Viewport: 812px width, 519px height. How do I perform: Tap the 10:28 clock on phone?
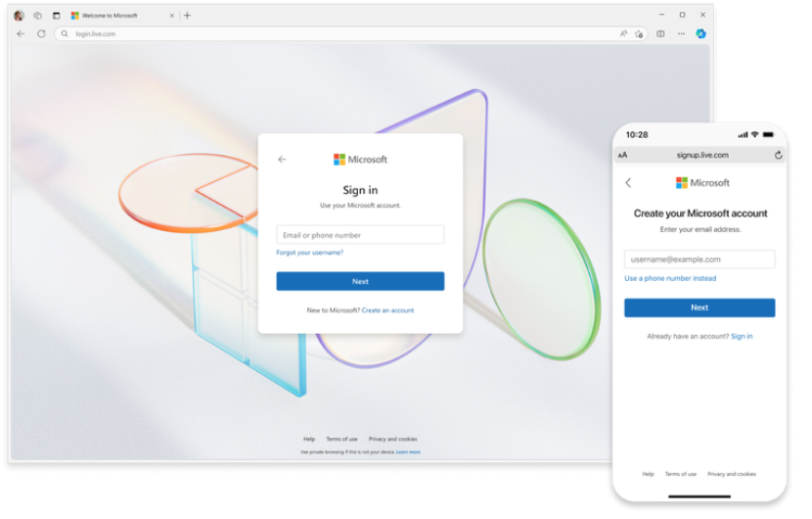pos(637,135)
